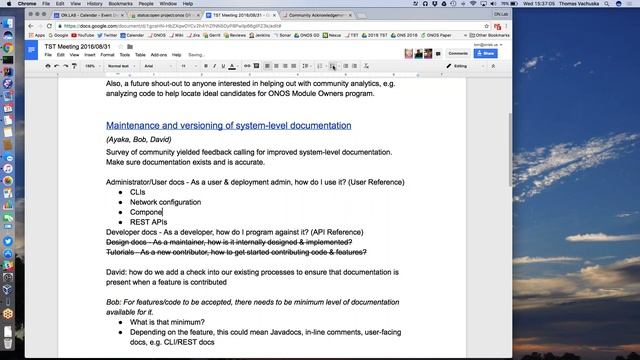Click the Chrome reload button
640x360 pixels.
pos(49,26)
